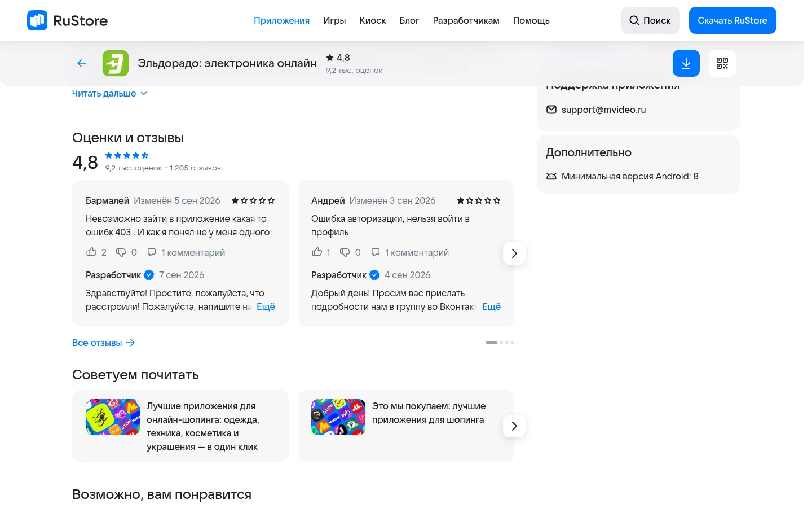Viewport: 812px width, 508px height.
Task: Click the Советуем почитать heading
Action: [135, 375]
